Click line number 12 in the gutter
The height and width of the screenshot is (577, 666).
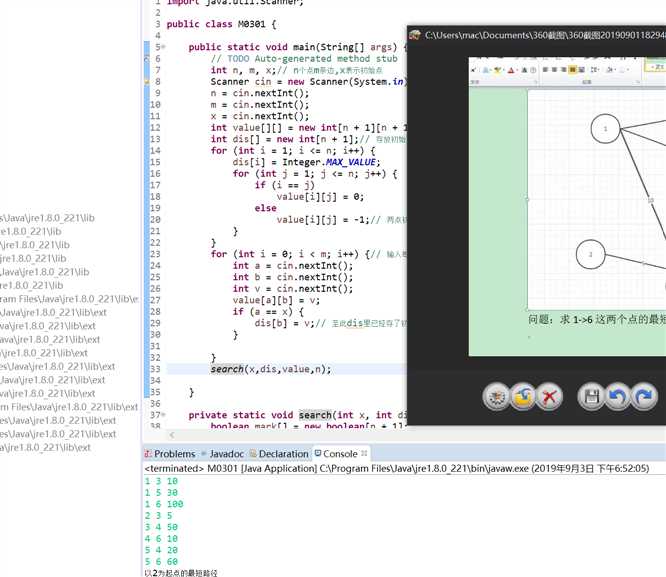point(155,127)
